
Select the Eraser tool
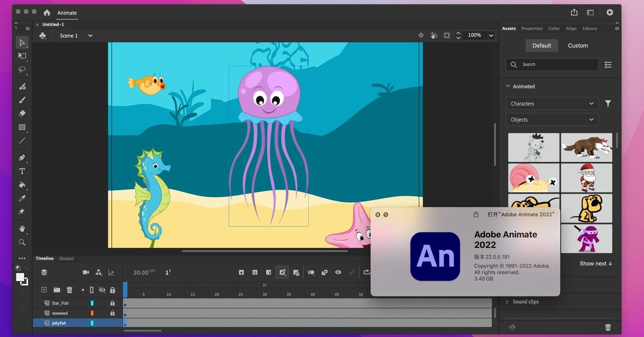coord(22,114)
